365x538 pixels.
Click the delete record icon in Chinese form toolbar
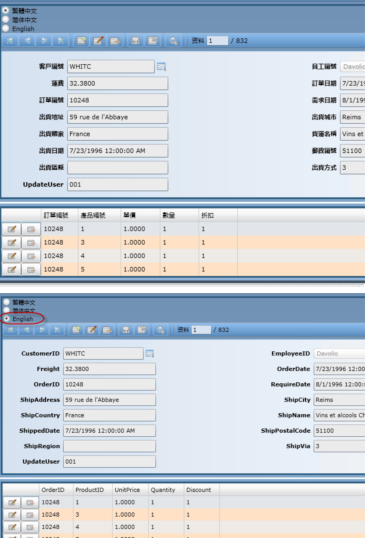(x=115, y=41)
